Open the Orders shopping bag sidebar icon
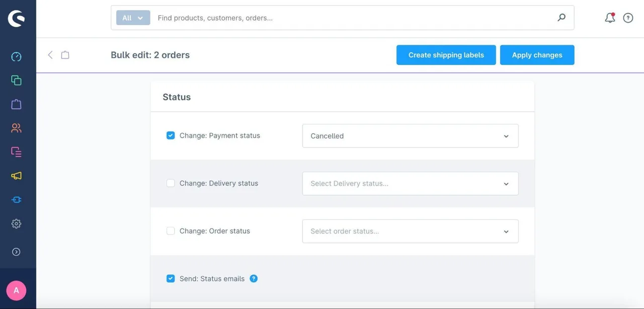644x309 pixels. click(16, 104)
